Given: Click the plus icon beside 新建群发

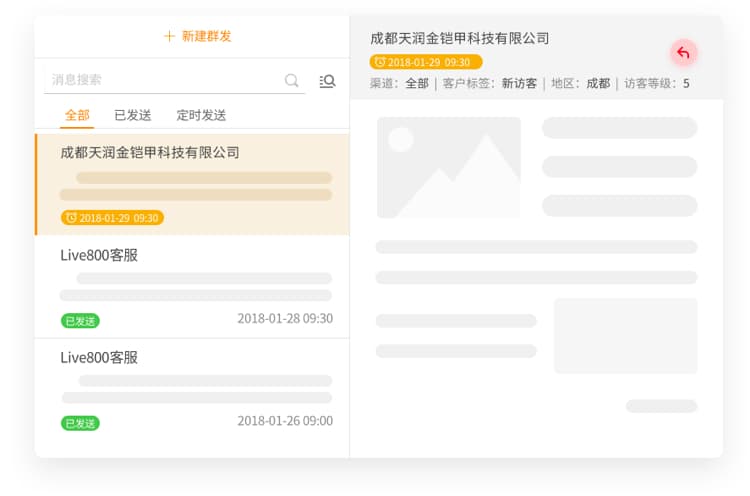Looking at the screenshot, I should click(x=170, y=36).
